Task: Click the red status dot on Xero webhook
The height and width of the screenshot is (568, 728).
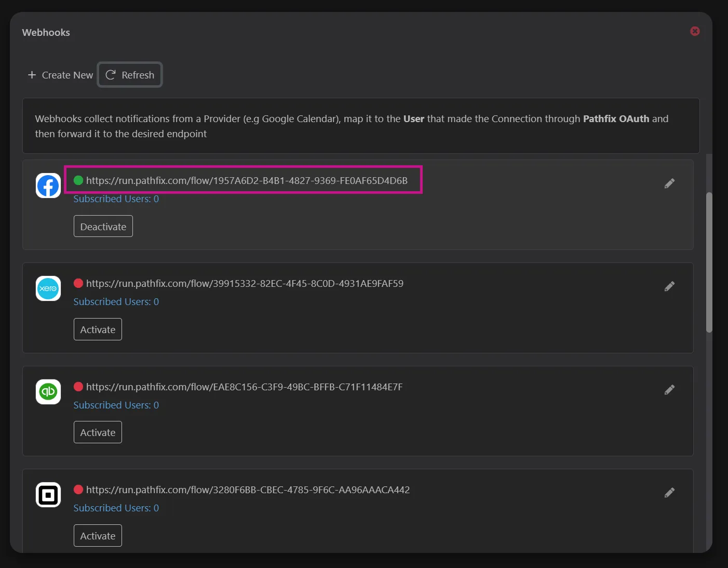Action: 78,283
